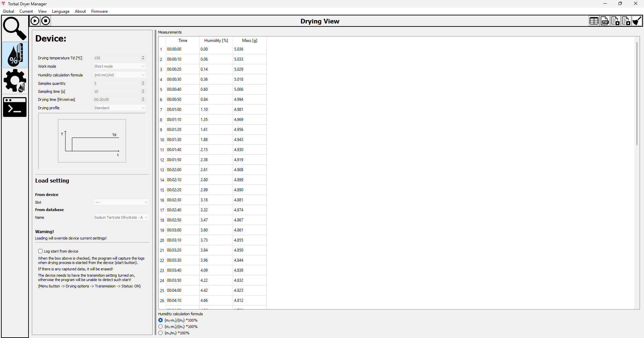Open the Drying profile dropdown
Screen dimensions: 644x338
[119, 108]
